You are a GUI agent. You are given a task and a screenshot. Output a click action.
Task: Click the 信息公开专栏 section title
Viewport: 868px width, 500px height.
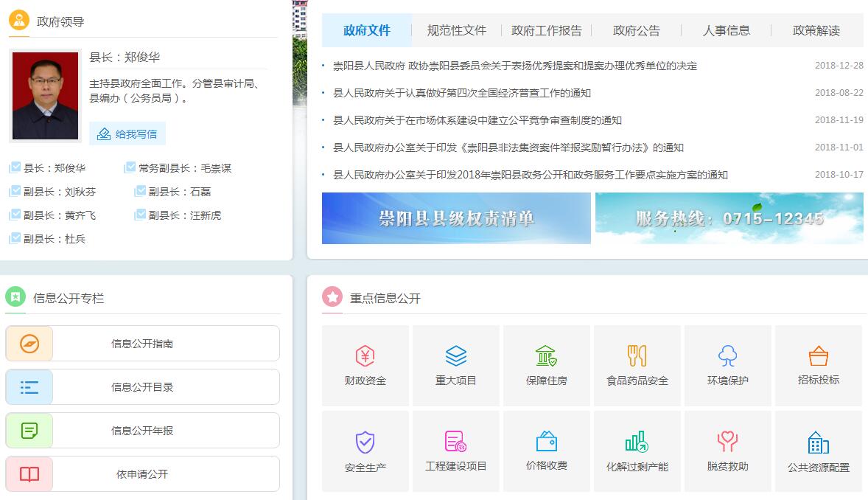coord(69,298)
